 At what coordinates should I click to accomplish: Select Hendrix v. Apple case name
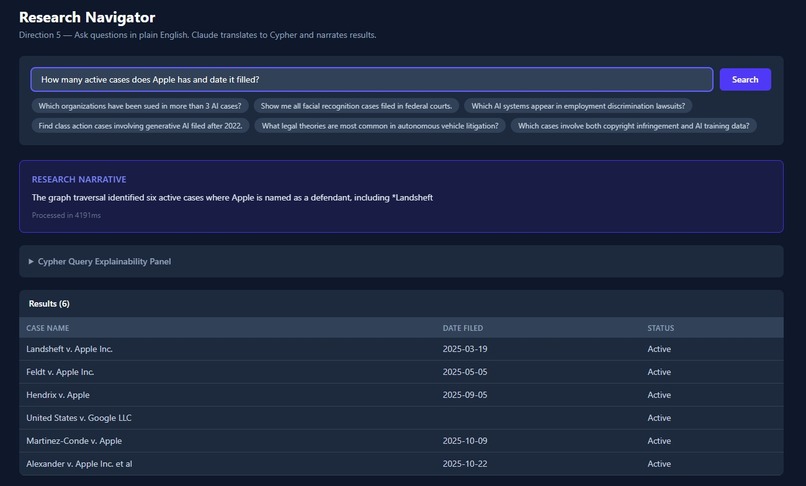pyautogui.click(x=58, y=395)
